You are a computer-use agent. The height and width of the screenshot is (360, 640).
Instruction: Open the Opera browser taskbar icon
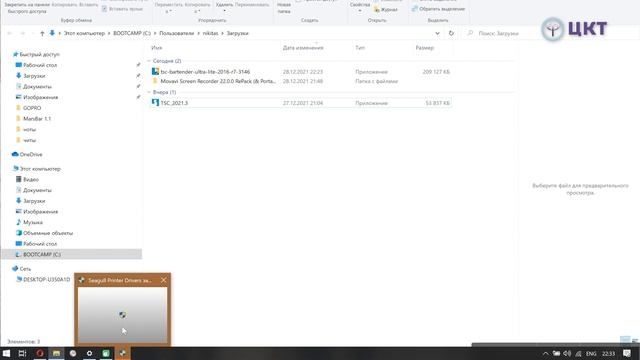[40, 353]
